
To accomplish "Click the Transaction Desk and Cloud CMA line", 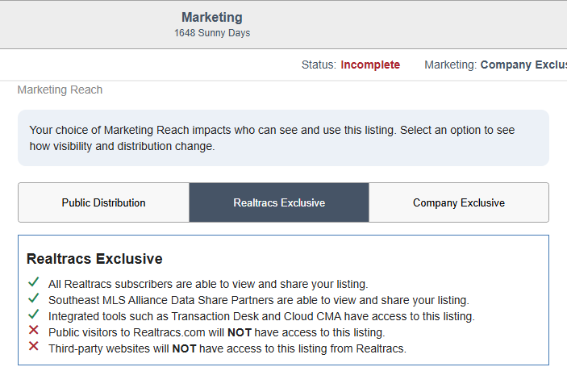I will 262,316.
